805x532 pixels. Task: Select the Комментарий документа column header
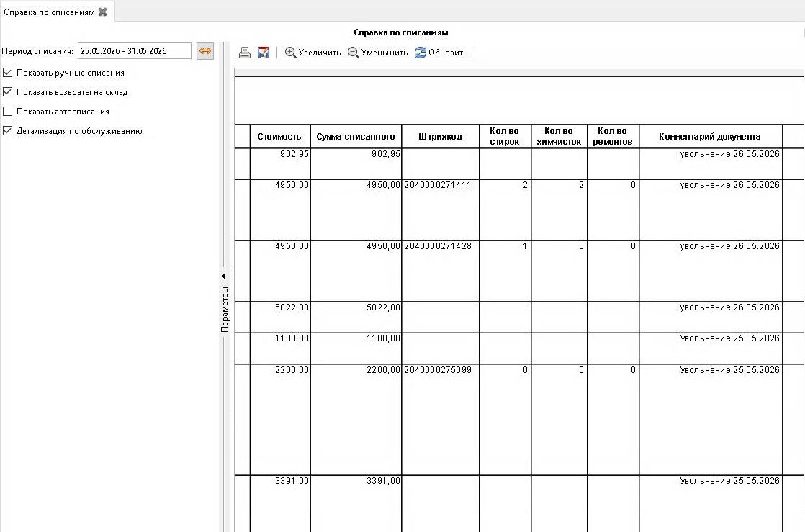(x=710, y=137)
